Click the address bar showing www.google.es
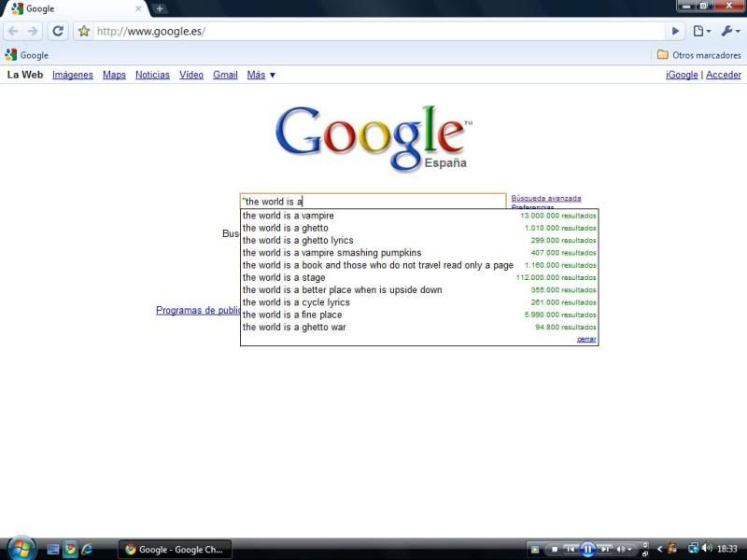The image size is (747, 560). [x=379, y=32]
